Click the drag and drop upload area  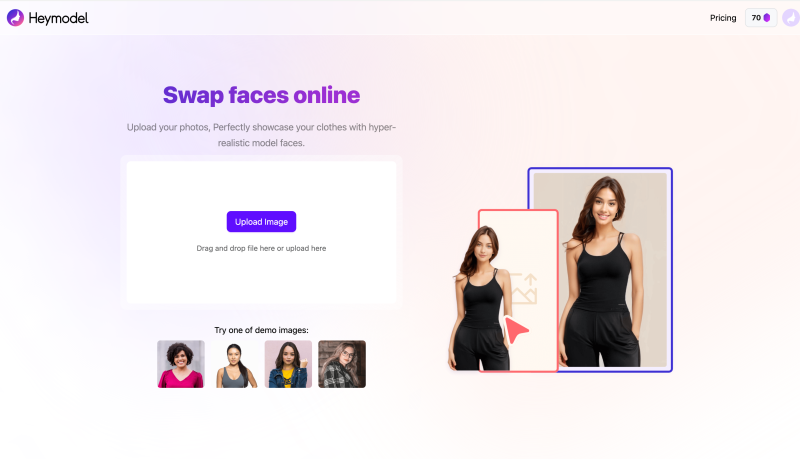[x=261, y=233]
